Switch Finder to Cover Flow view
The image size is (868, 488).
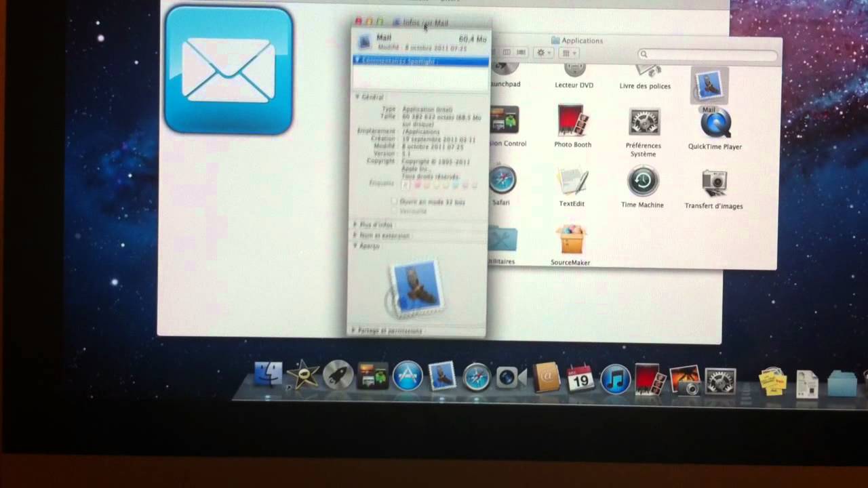[x=521, y=52]
